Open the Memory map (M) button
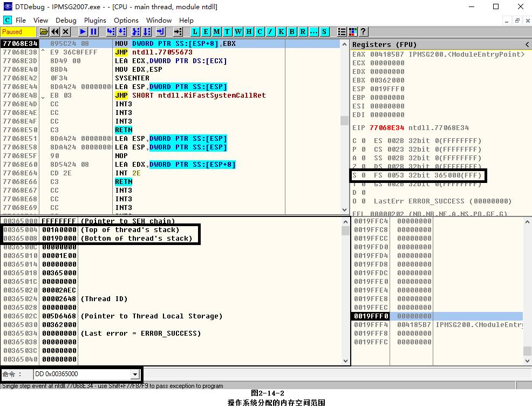532x408 pixels. coord(216,32)
